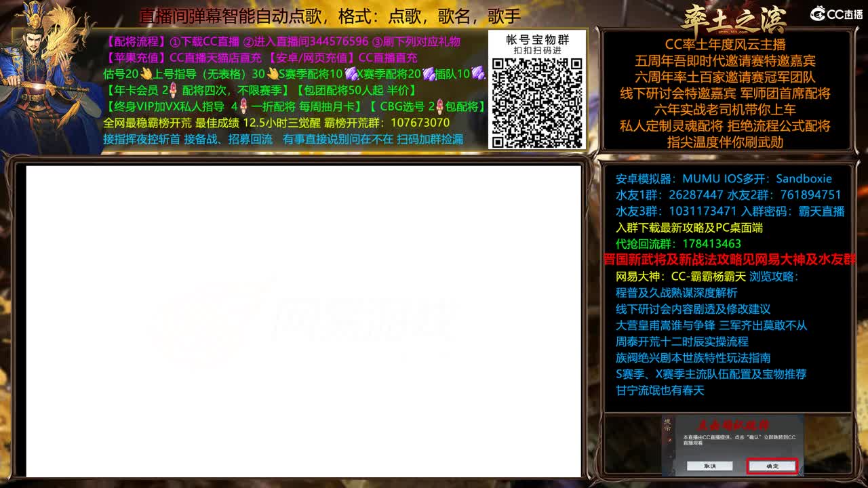The image size is (868, 488).
Task: Click the 周泰开荒十二时辰实操流程 guide title
Action: [x=682, y=342]
